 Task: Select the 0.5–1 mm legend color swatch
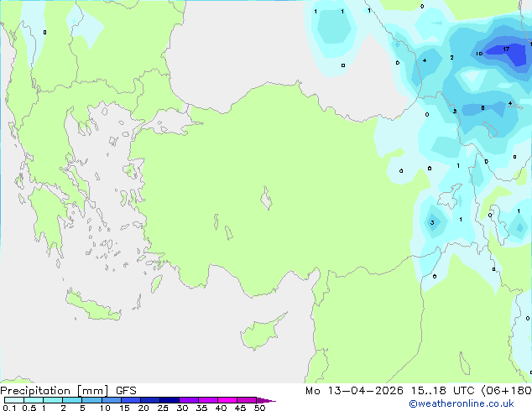pos(34,400)
